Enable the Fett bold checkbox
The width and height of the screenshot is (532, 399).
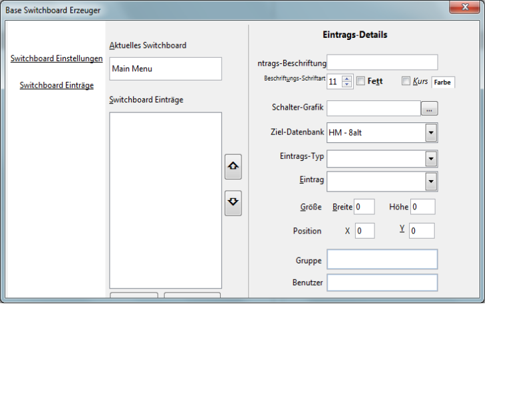tap(360, 81)
